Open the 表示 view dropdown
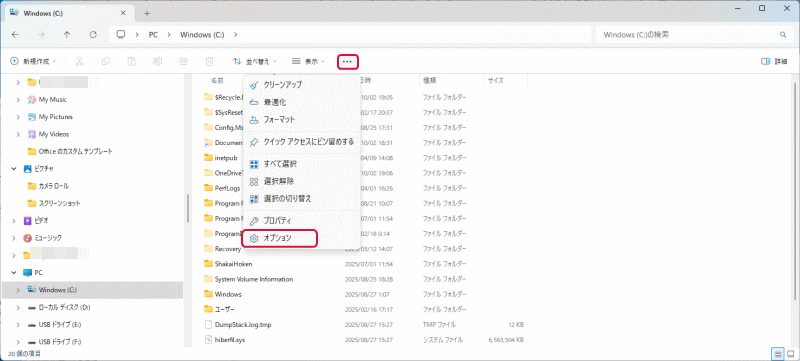This screenshot has width=800, height=361. pyautogui.click(x=308, y=62)
